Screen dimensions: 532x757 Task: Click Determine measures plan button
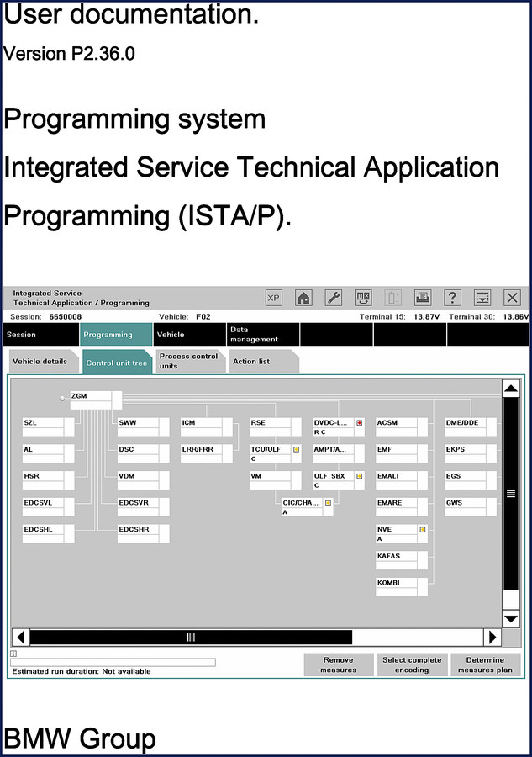click(486, 664)
